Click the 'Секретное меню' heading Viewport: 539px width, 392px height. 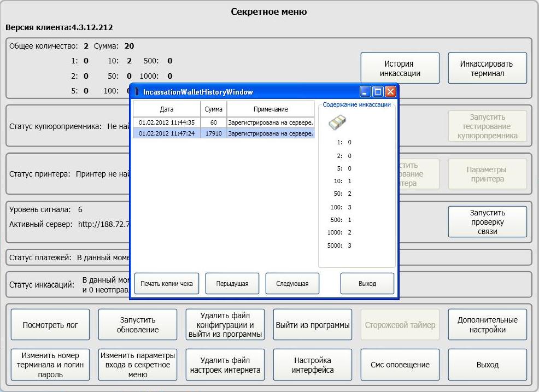(269, 11)
